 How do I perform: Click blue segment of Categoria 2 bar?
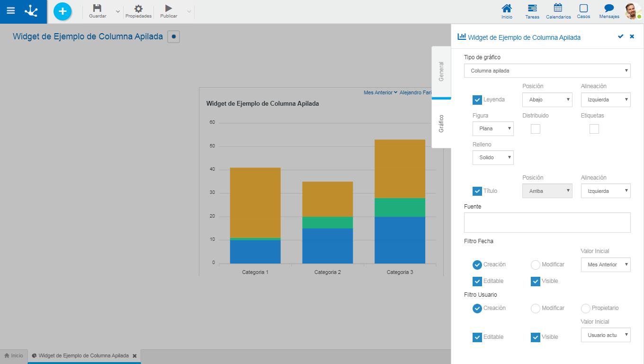click(x=328, y=246)
